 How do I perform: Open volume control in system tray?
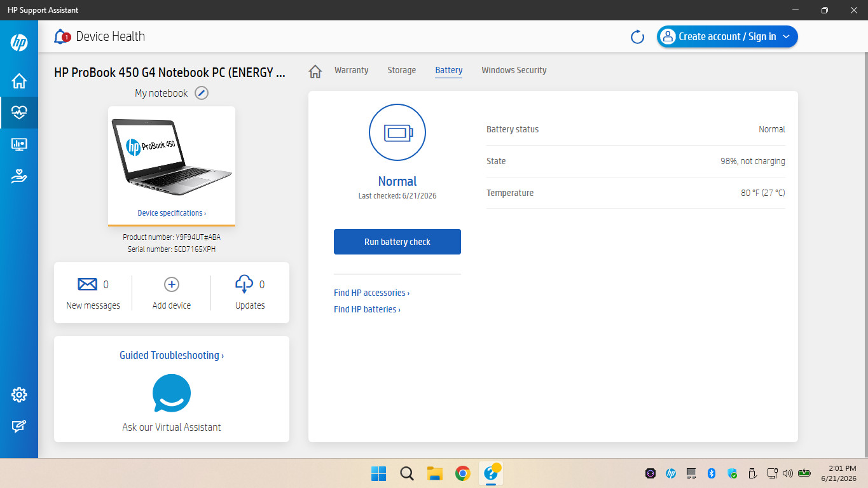[788, 473]
